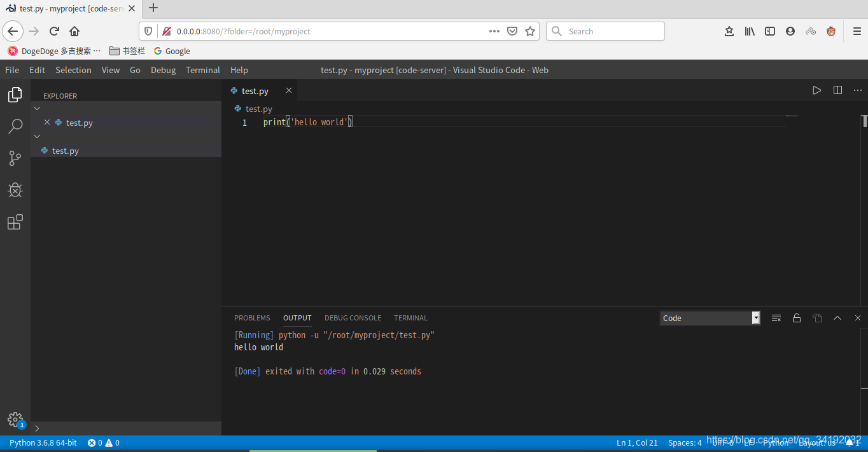This screenshot has height=452, width=868.
Task: Click the Firefox Search box
Action: click(x=605, y=31)
